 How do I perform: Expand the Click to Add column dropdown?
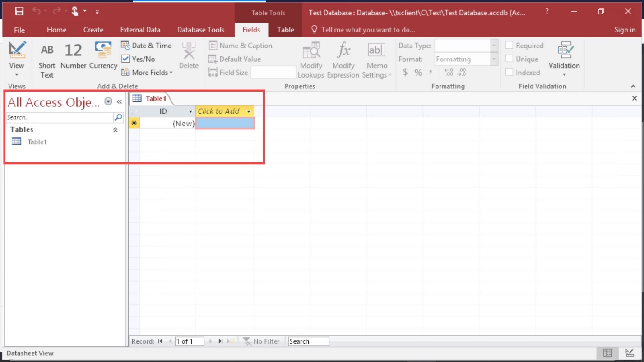coord(248,111)
